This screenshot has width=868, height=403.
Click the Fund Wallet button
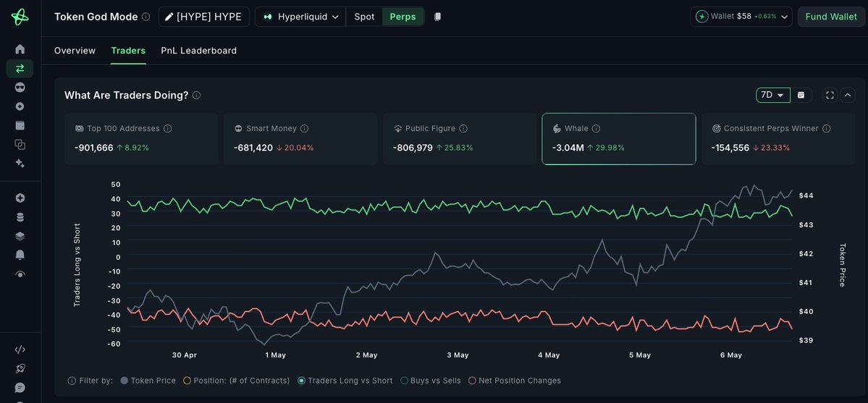pyautogui.click(x=831, y=17)
